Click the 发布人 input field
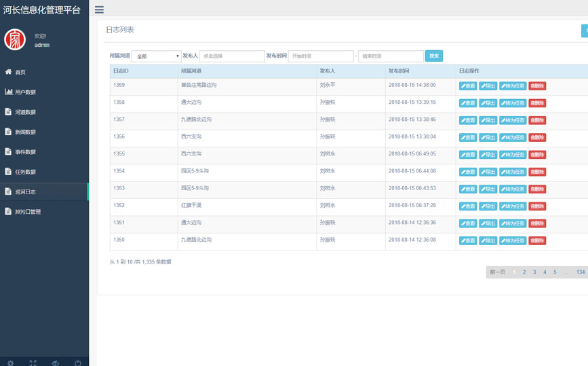Image resolution: width=588 pixels, height=366 pixels. click(x=232, y=56)
